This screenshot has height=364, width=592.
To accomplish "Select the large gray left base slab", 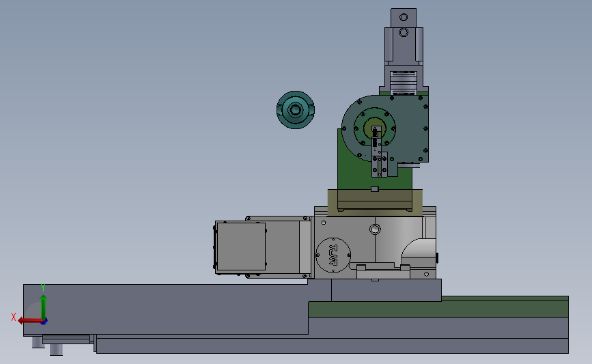I will 166,309.
